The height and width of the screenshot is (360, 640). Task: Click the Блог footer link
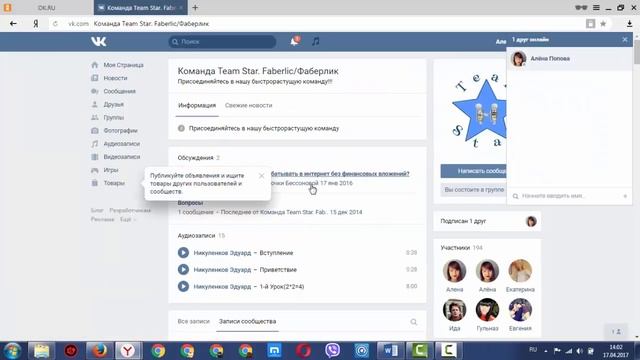(x=97, y=210)
